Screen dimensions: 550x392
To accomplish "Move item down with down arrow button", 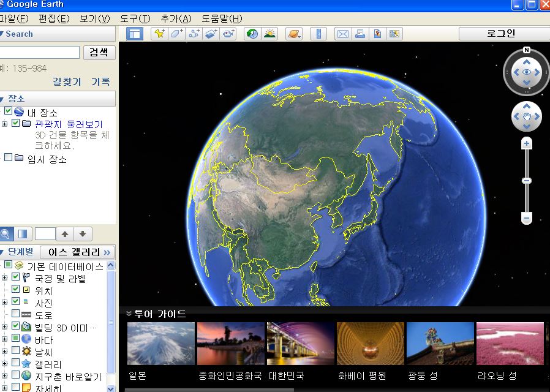I will coord(83,234).
